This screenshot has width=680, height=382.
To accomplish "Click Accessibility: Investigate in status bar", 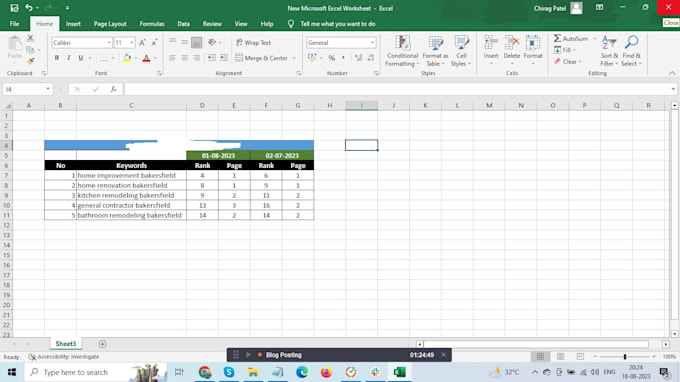I will click(64, 357).
